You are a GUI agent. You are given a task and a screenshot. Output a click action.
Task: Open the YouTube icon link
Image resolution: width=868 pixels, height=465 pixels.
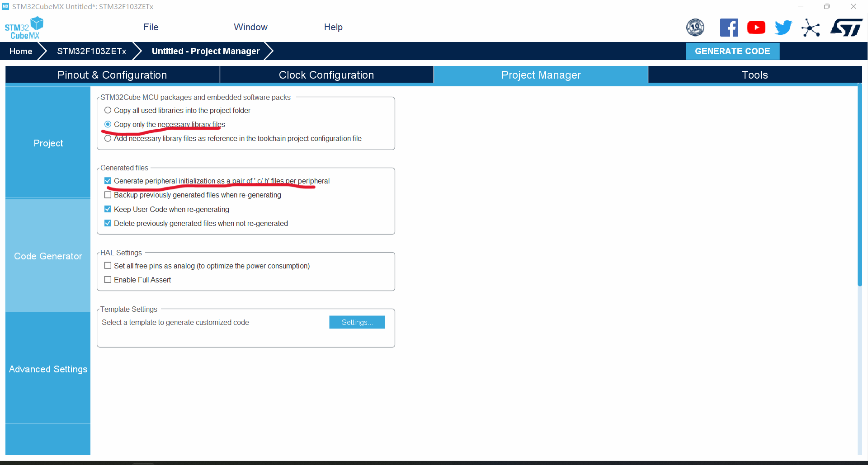tap(756, 28)
